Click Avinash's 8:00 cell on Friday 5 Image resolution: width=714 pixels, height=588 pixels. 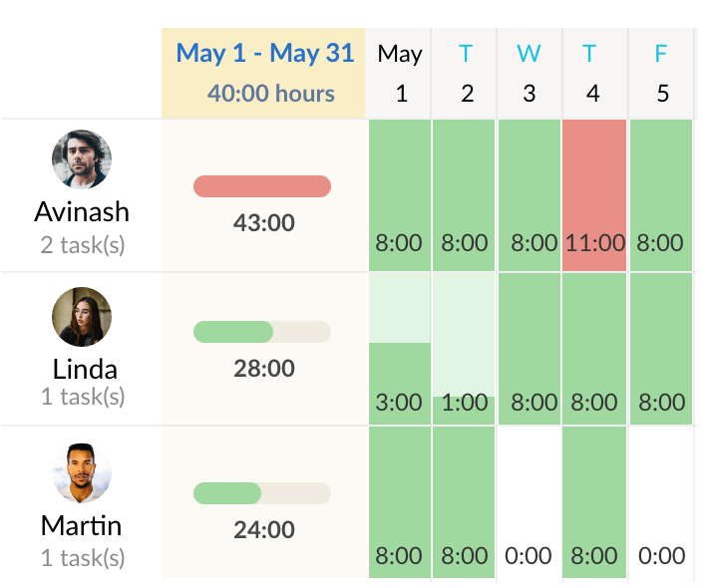(661, 195)
